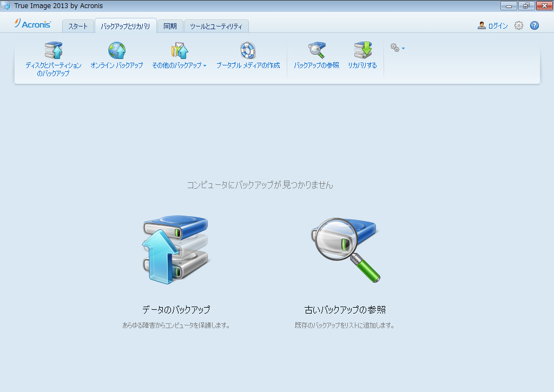This screenshot has width=554, height=392.
Task: Click the Acronis logo
Action: tap(33, 24)
